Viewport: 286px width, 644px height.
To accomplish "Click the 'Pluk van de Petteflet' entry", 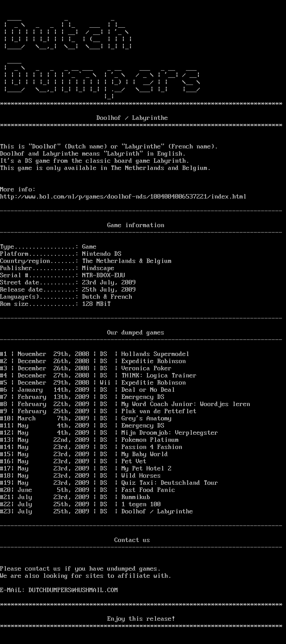I will coord(159,411).
